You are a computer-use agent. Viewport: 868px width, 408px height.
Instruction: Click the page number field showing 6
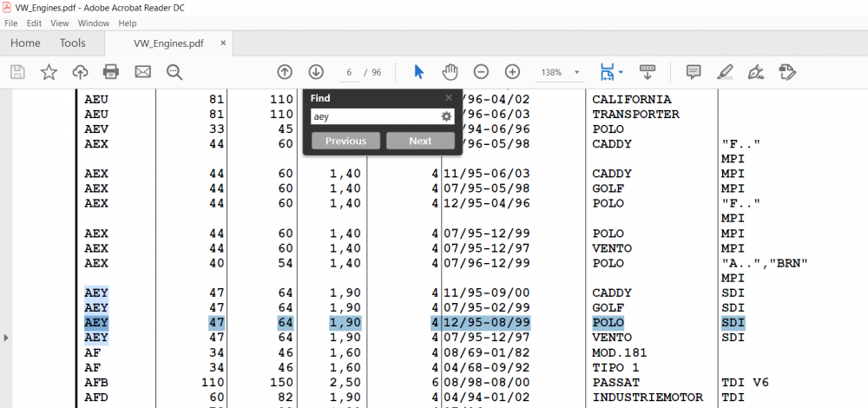click(x=349, y=73)
